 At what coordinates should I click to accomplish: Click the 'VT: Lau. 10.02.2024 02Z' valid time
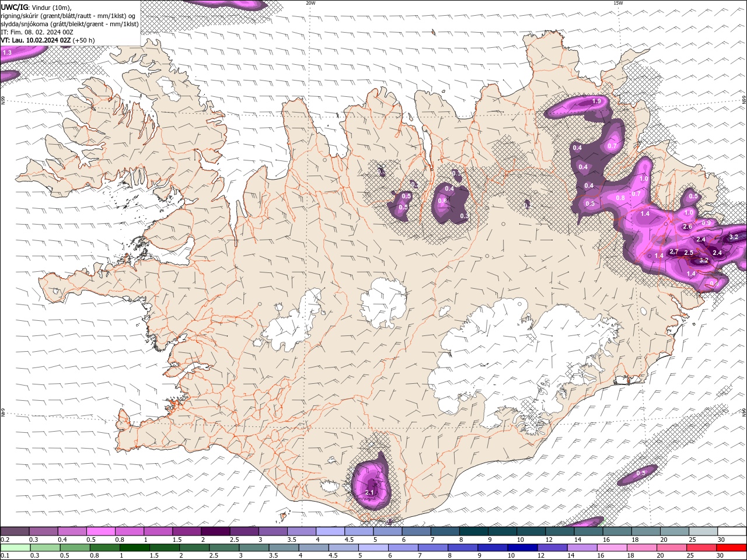coord(36,40)
